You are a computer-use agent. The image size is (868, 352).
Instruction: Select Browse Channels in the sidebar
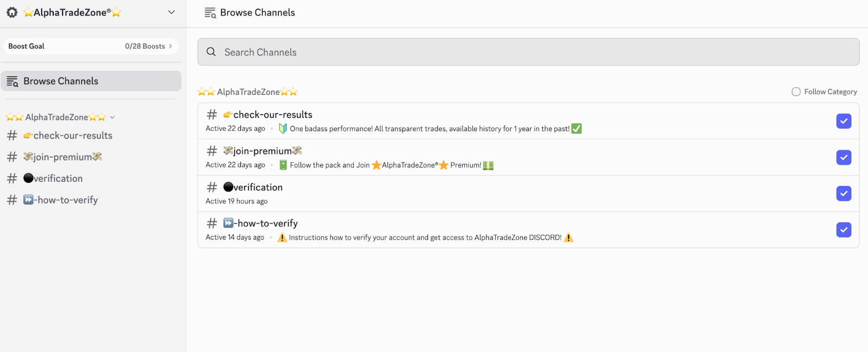[91, 81]
